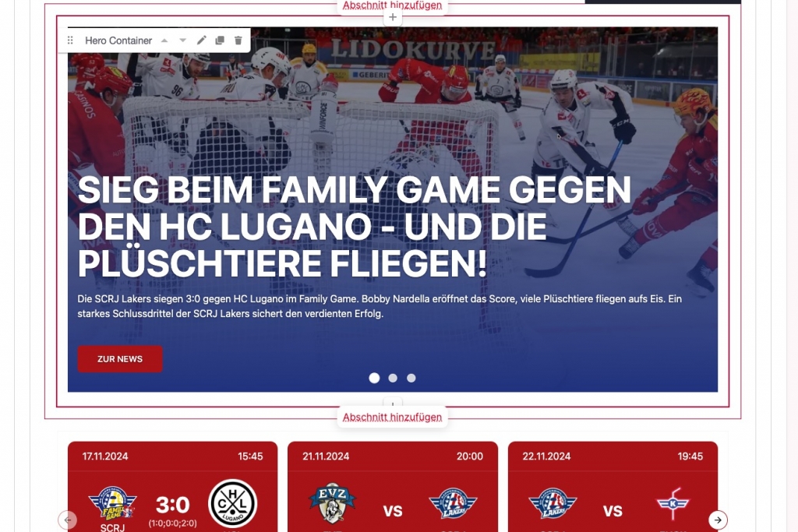Click top Abschnitt hinzufügen link

pyautogui.click(x=393, y=5)
